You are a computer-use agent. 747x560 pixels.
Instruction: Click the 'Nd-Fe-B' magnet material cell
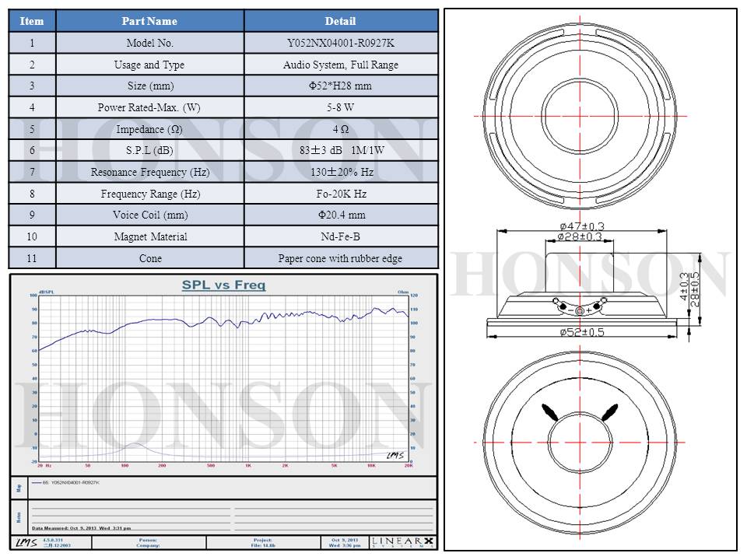[x=341, y=236]
